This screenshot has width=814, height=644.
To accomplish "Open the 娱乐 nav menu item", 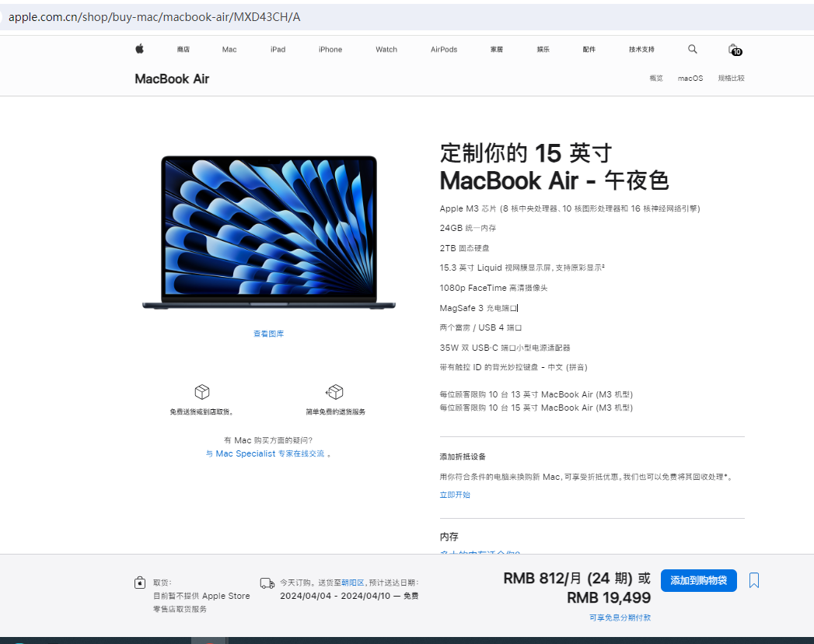I will (x=543, y=49).
